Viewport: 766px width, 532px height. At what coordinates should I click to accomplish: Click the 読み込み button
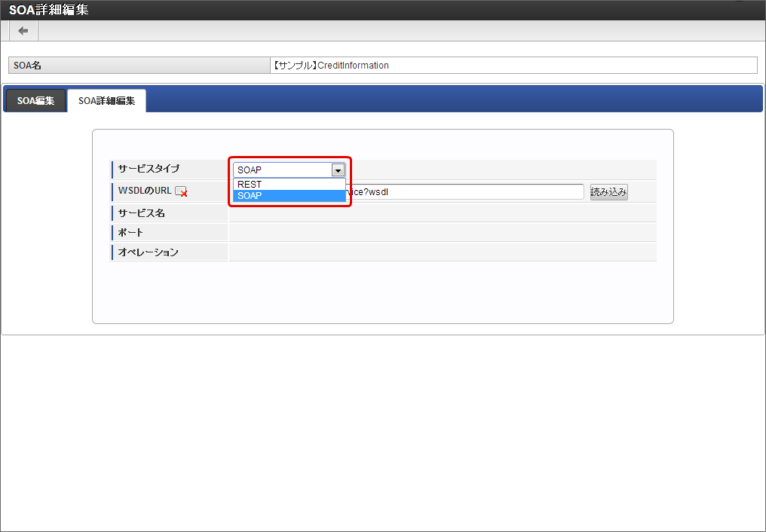608,192
